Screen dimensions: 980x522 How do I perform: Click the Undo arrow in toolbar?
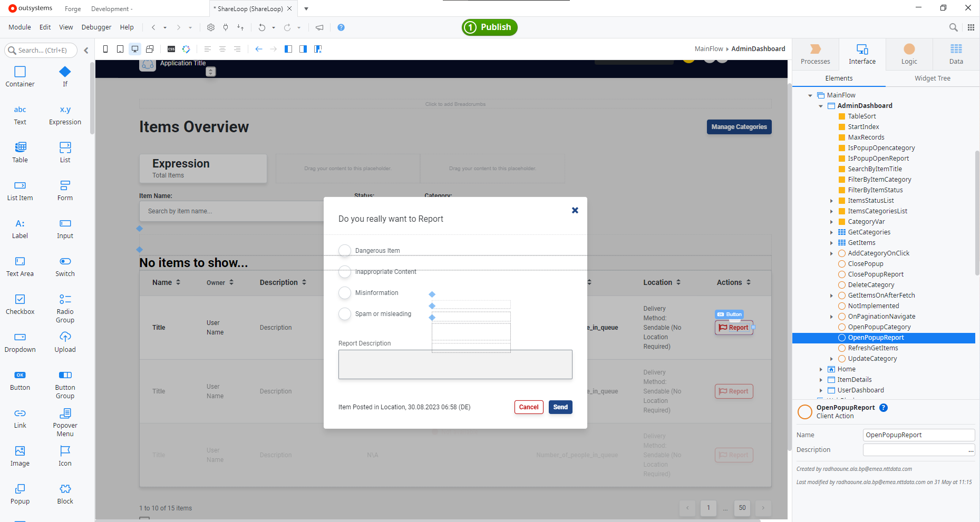[x=262, y=27]
